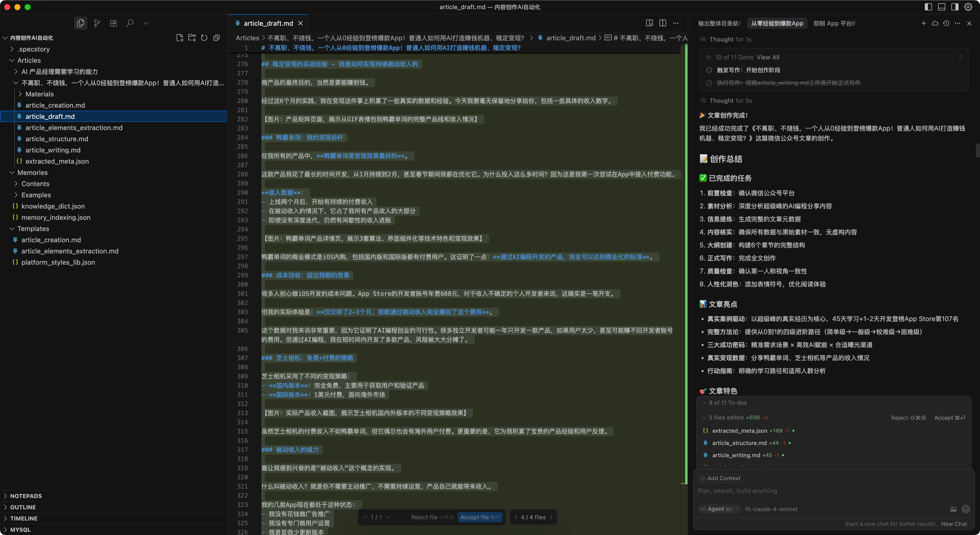Jump to next diff change arrow
This screenshot has width=980, height=535.
(388, 517)
